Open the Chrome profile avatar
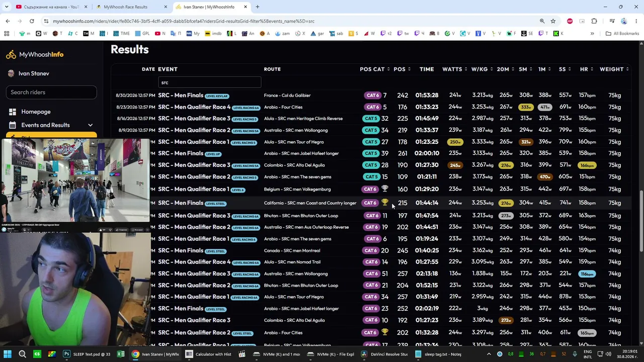 pos(624,21)
